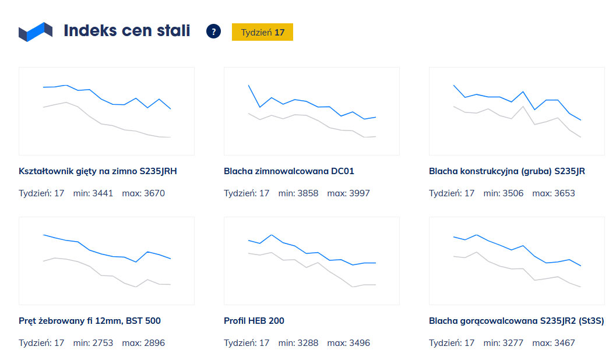Click the min: 3858 max: 3997 price range
This screenshot has width=609, height=364.
(324, 193)
